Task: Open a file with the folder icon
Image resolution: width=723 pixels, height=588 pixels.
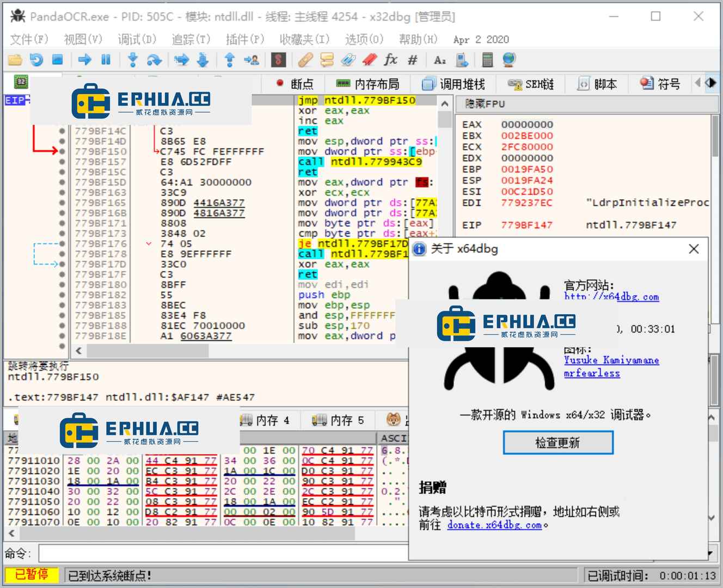Action: click(x=15, y=60)
